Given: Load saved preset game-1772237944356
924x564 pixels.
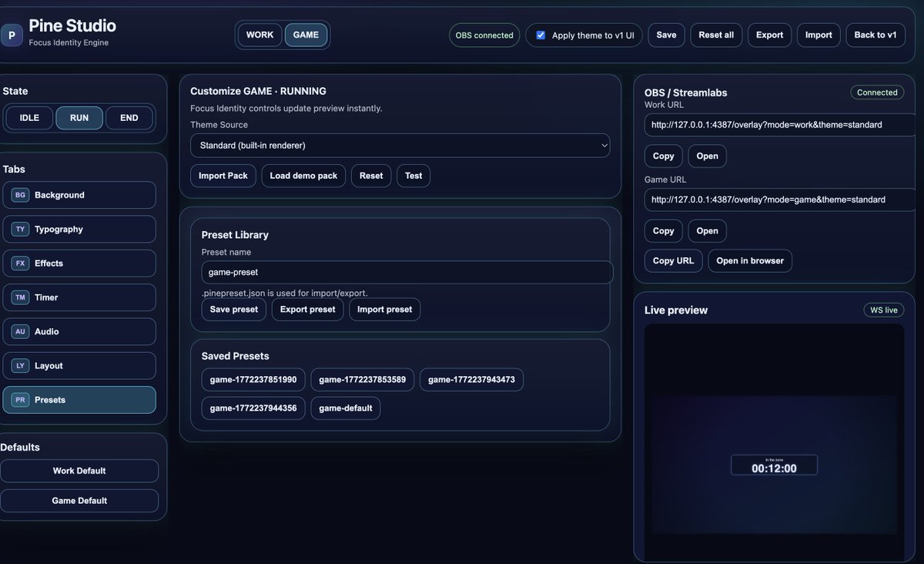Looking at the screenshot, I should point(253,408).
